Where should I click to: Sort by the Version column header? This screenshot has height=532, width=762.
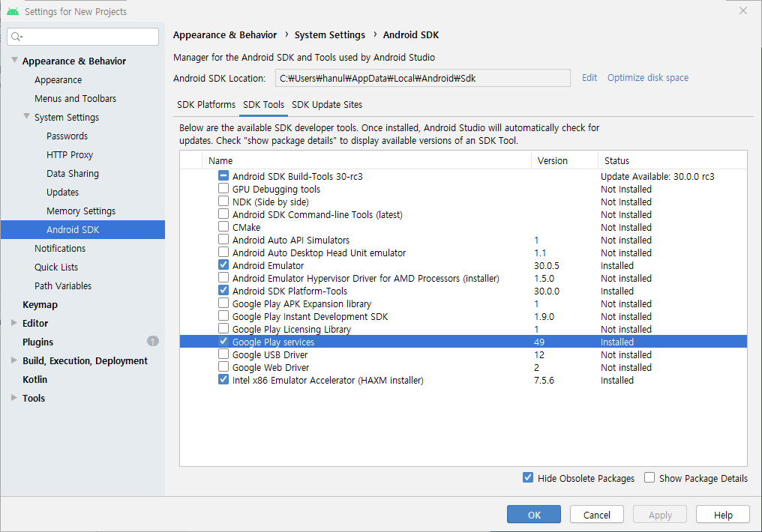(x=564, y=160)
